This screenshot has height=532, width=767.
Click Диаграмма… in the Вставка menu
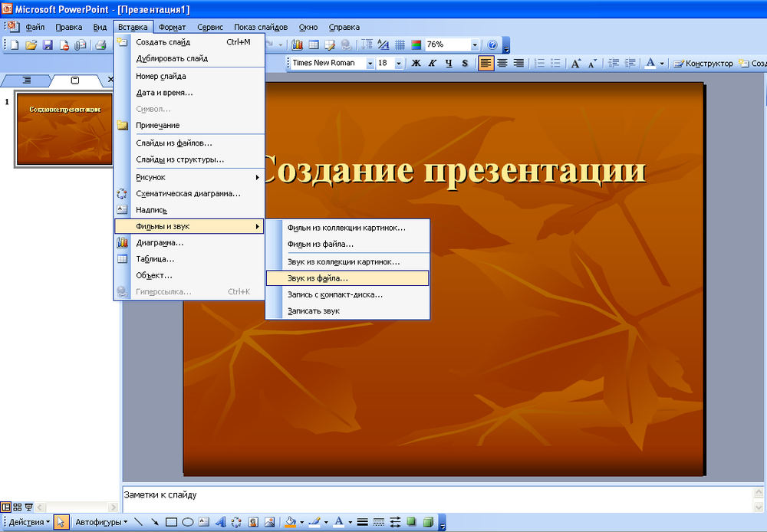coord(189,242)
